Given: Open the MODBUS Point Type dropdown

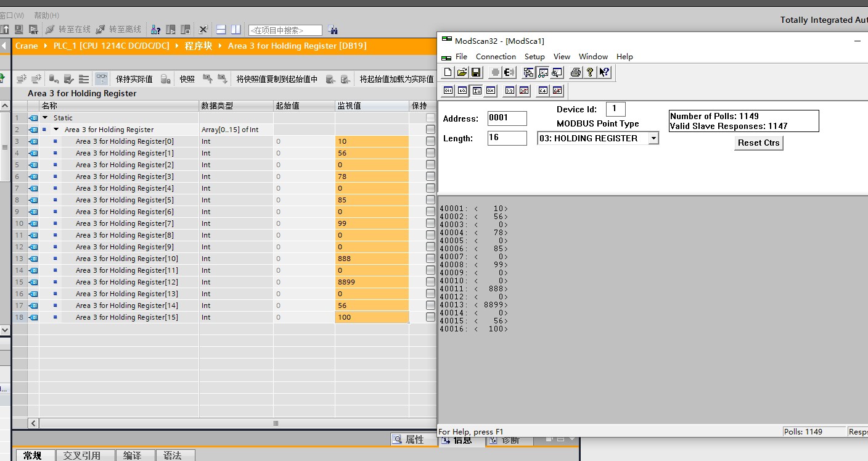Looking at the screenshot, I should [x=653, y=138].
